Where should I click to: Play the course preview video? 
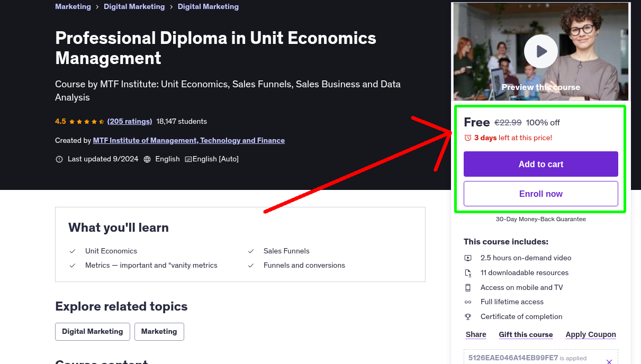pos(541,51)
